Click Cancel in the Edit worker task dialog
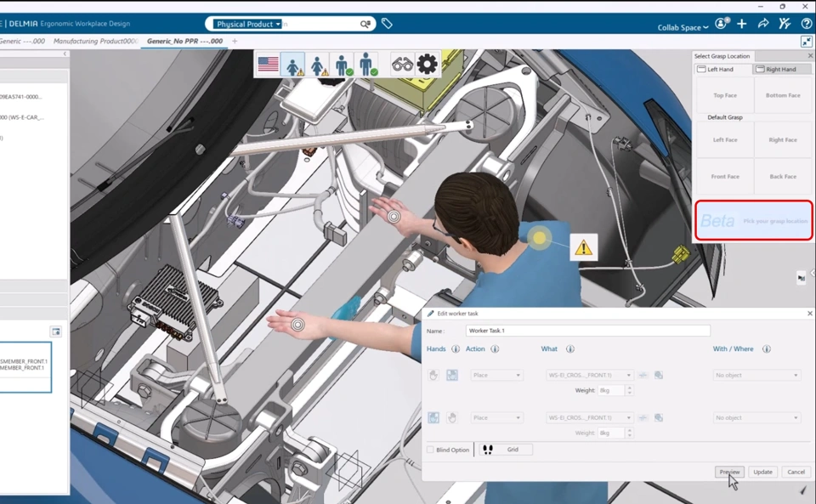 pyautogui.click(x=796, y=472)
